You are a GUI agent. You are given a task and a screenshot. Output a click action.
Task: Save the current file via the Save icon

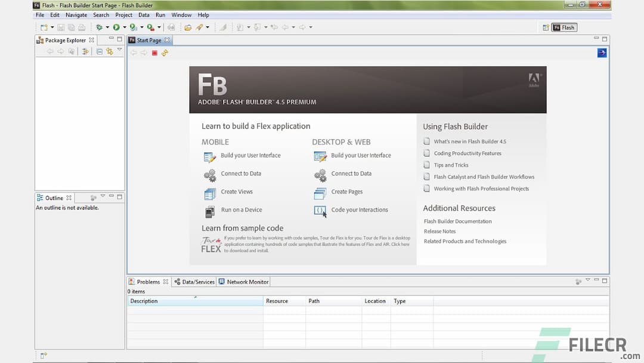pos(60,27)
